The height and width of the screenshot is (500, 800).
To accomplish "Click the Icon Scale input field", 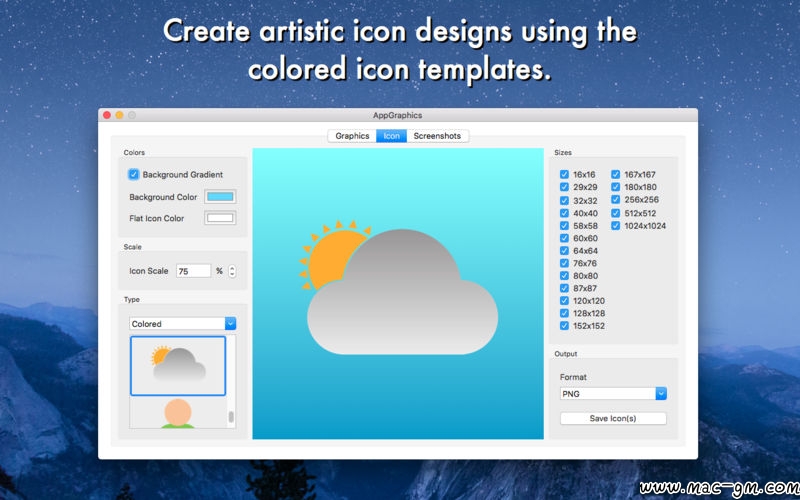I will click(193, 271).
